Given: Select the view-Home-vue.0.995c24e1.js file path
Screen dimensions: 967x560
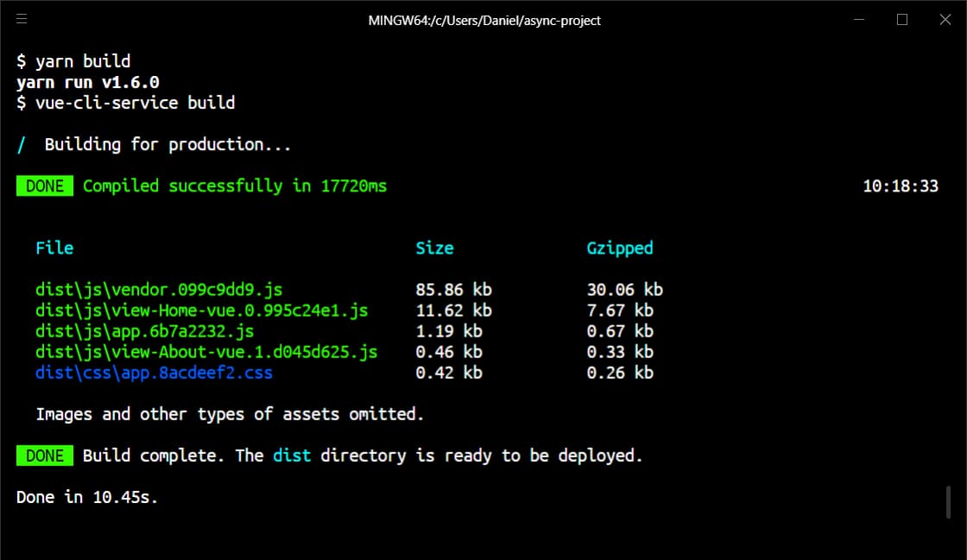Looking at the screenshot, I should pyautogui.click(x=202, y=311).
